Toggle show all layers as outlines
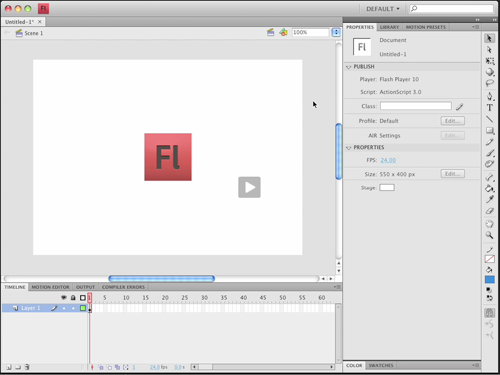 (x=83, y=298)
